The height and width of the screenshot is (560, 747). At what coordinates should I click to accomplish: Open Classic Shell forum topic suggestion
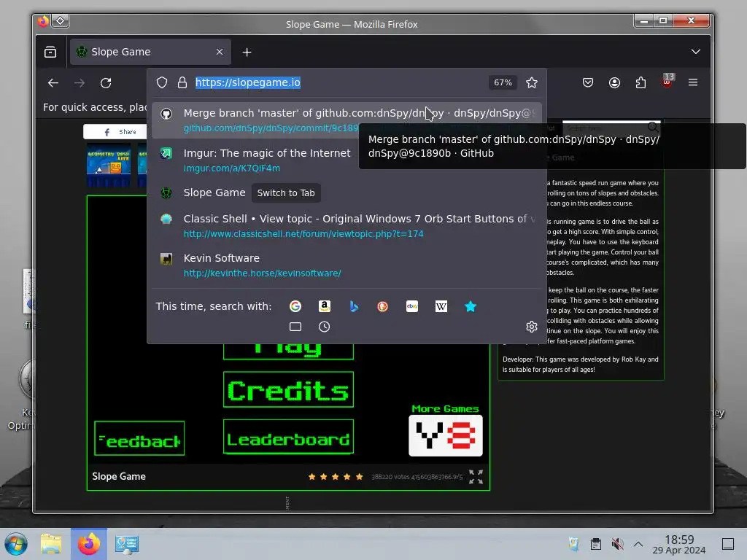(x=347, y=226)
